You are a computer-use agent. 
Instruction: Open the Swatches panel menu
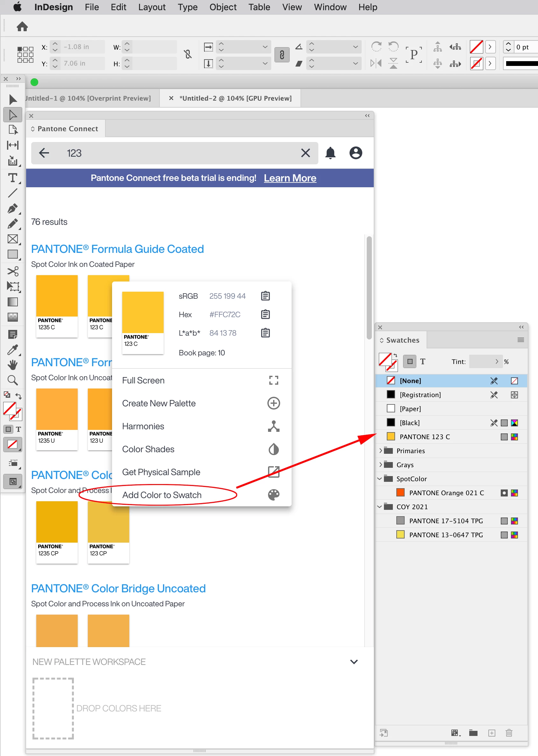click(x=520, y=340)
